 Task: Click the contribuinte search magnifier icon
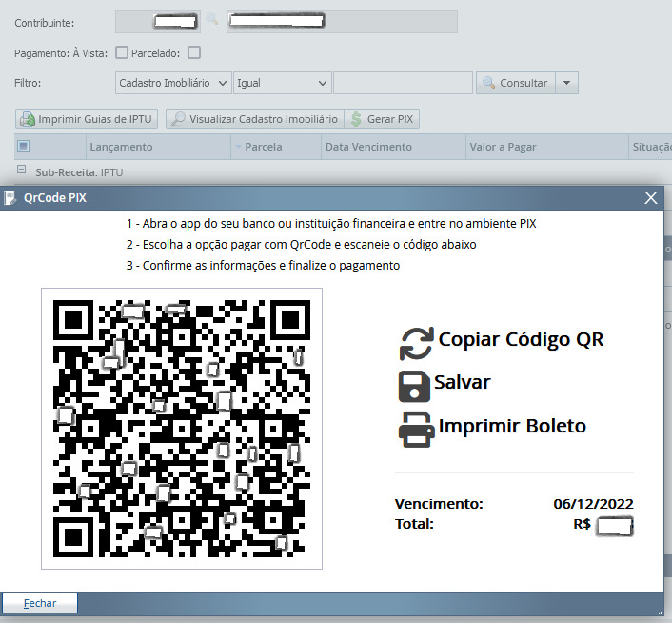click(x=211, y=20)
